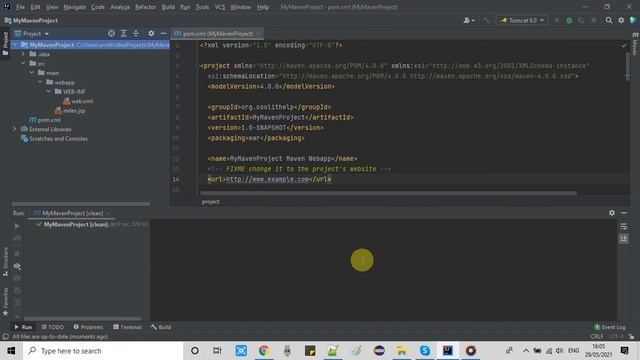Click the http://www.example.com url link
The height and width of the screenshot is (360, 640).
coord(267,179)
